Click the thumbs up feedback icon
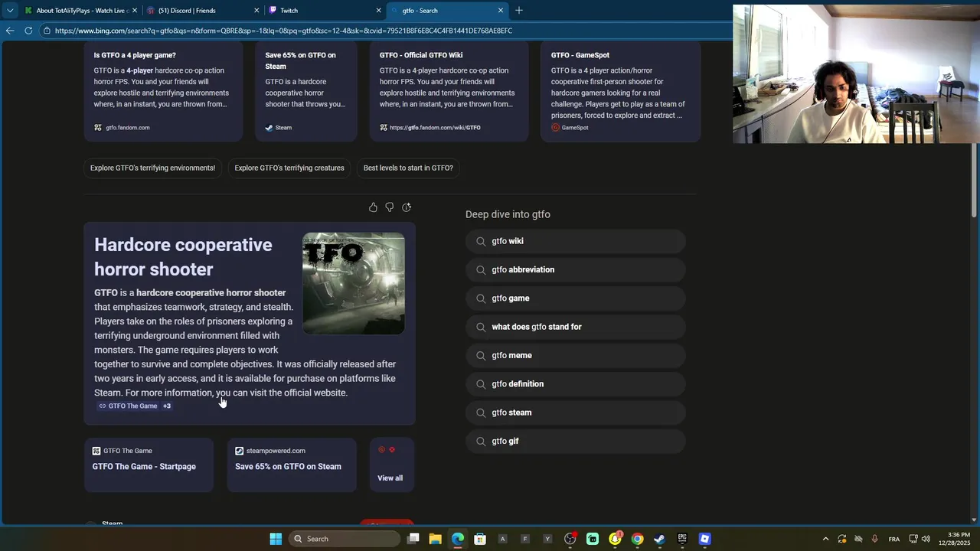Viewport: 980px width, 551px height. [x=373, y=207]
